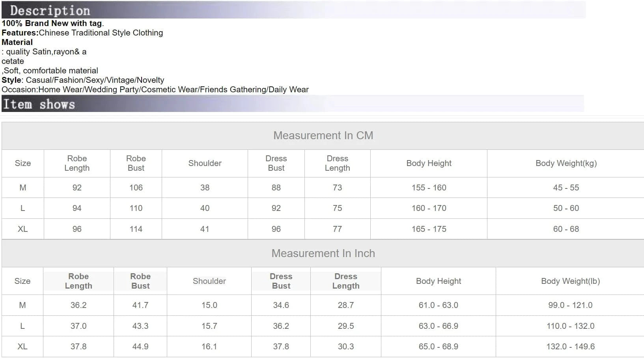Click the Body Weight(lb) column header
Image resolution: width=644 pixels, height=358 pixels.
[570, 281]
